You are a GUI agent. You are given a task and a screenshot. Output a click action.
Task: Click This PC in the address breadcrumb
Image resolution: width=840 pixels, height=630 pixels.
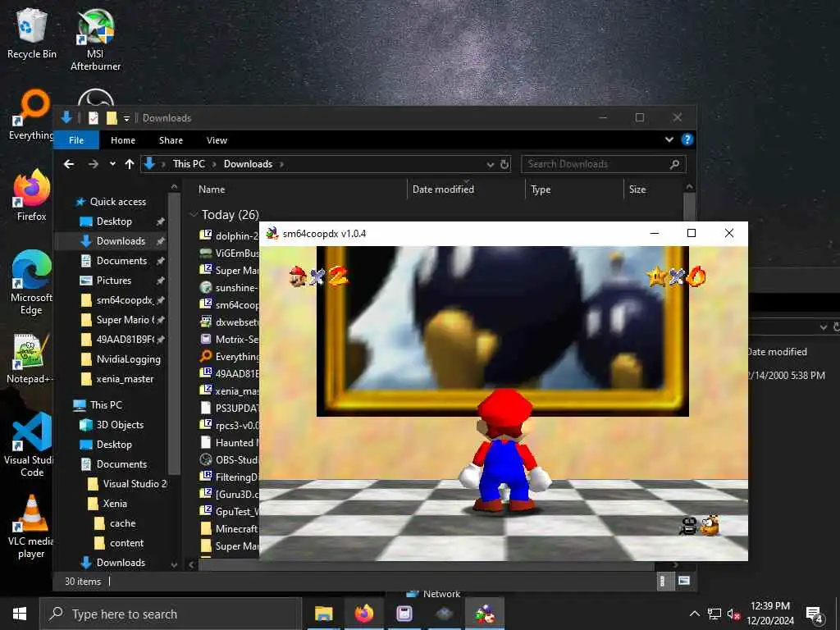tap(189, 164)
